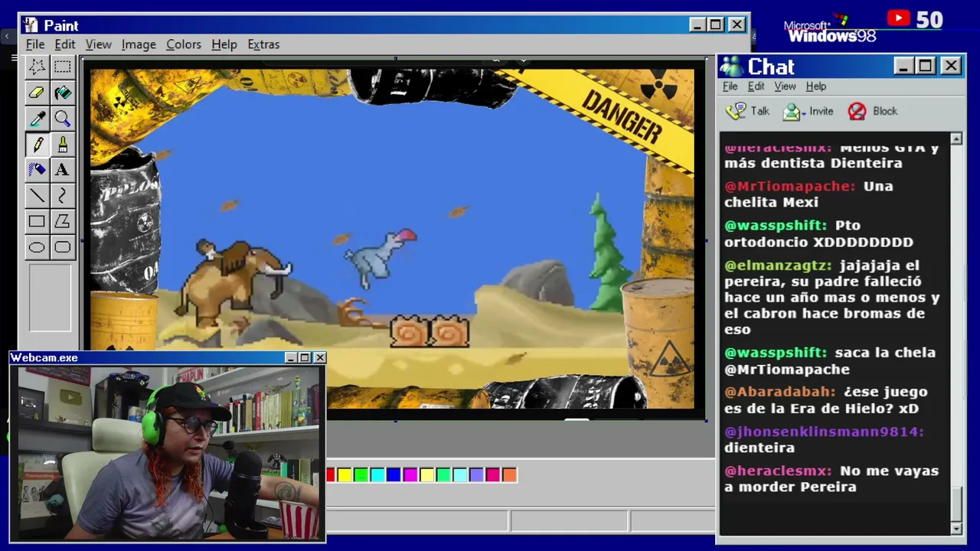This screenshot has width=980, height=551.
Task: Pick the magenta color swatch
Action: pyautogui.click(x=410, y=475)
